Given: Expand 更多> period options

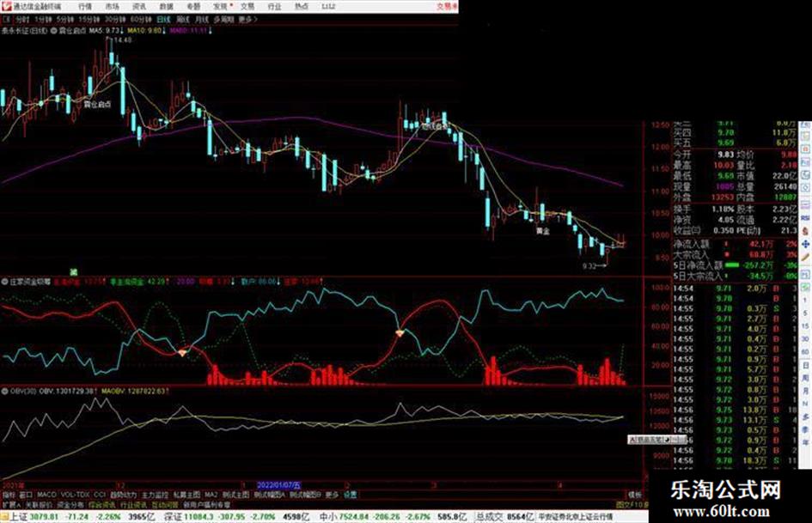Looking at the screenshot, I should (248, 19).
